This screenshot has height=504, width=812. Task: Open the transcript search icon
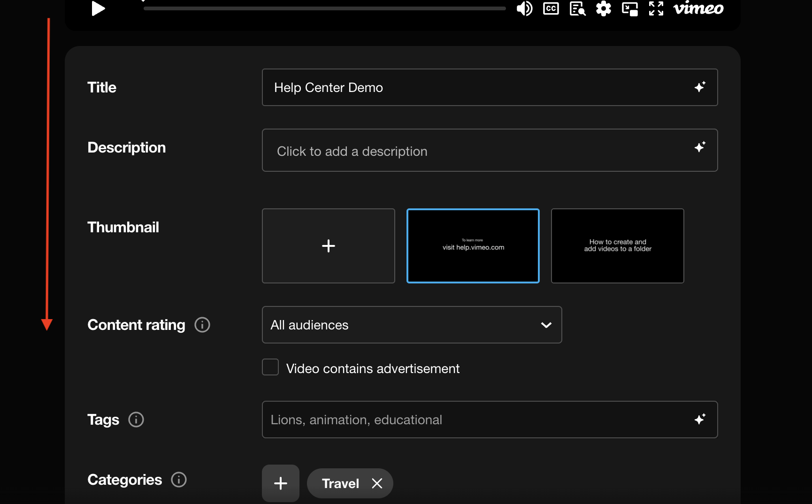[x=577, y=8]
